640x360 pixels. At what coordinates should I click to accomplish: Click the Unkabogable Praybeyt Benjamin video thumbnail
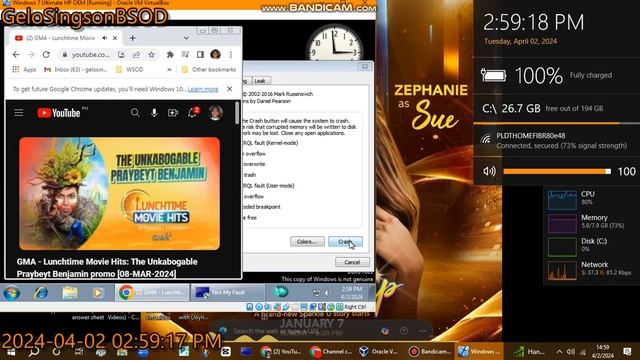pos(120,193)
